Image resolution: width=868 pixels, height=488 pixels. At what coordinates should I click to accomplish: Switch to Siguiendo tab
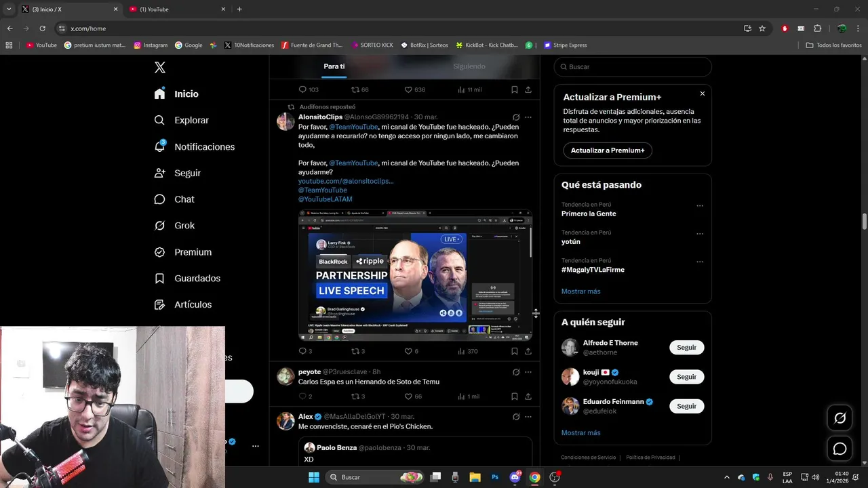point(469,66)
